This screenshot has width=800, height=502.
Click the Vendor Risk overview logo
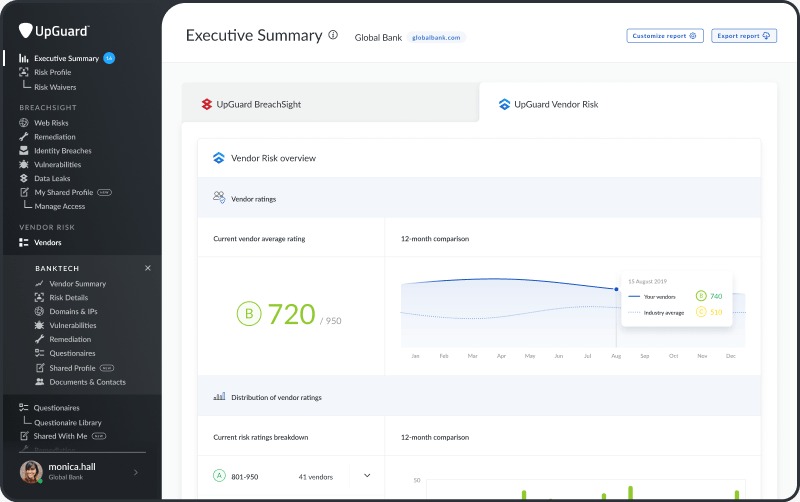click(219, 158)
